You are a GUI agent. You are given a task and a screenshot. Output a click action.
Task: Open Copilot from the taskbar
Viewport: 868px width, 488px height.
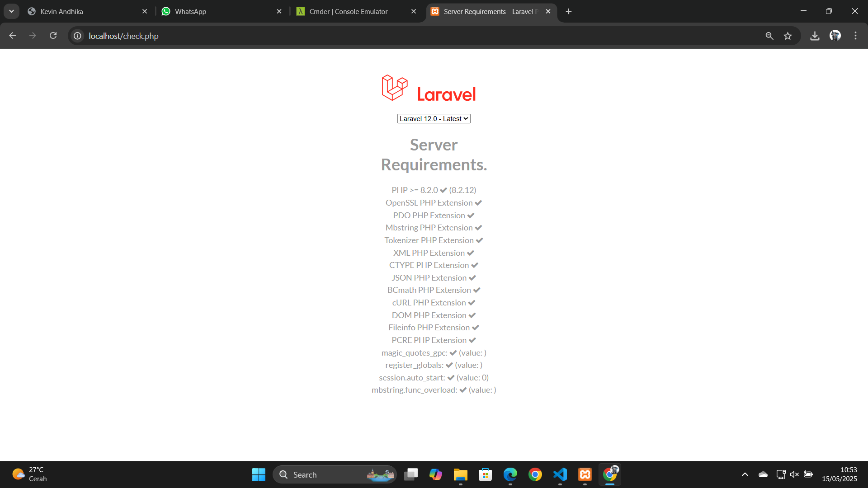tap(435, 474)
